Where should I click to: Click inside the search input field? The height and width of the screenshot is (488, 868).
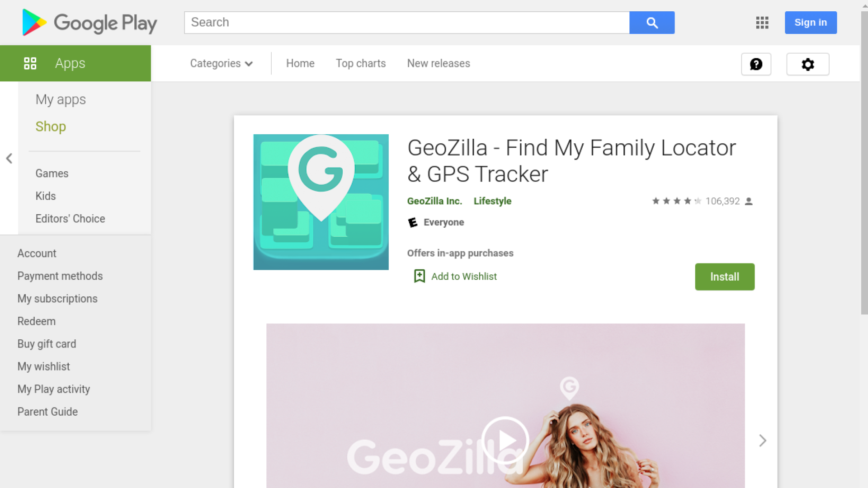click(407, 23)
